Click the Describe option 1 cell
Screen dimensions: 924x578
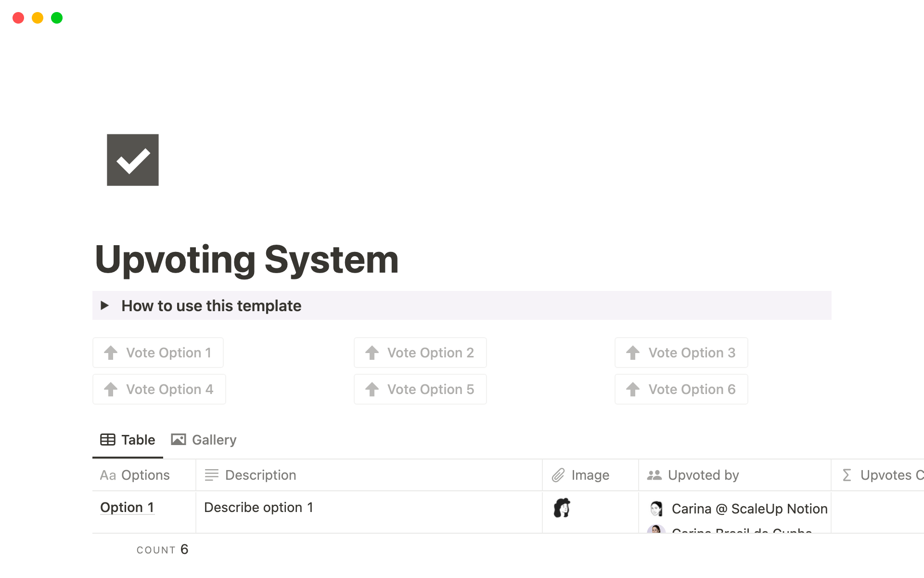click(x=258, y=507)
